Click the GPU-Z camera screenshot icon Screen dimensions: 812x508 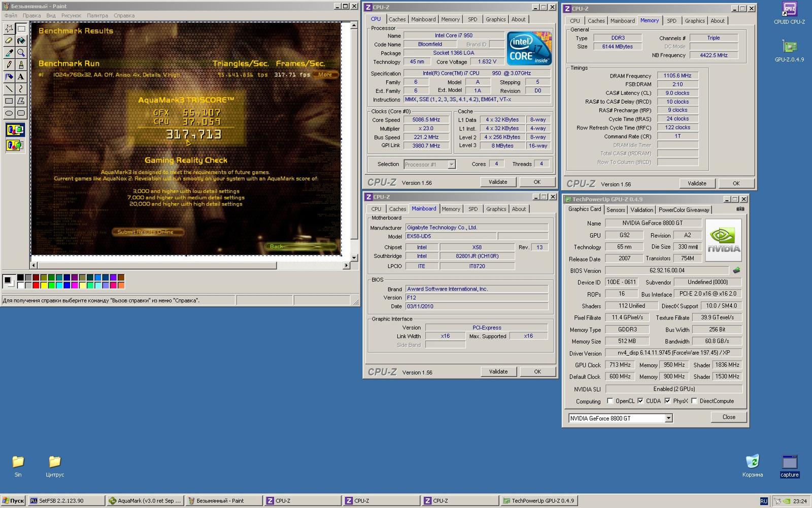pos(740,209)
